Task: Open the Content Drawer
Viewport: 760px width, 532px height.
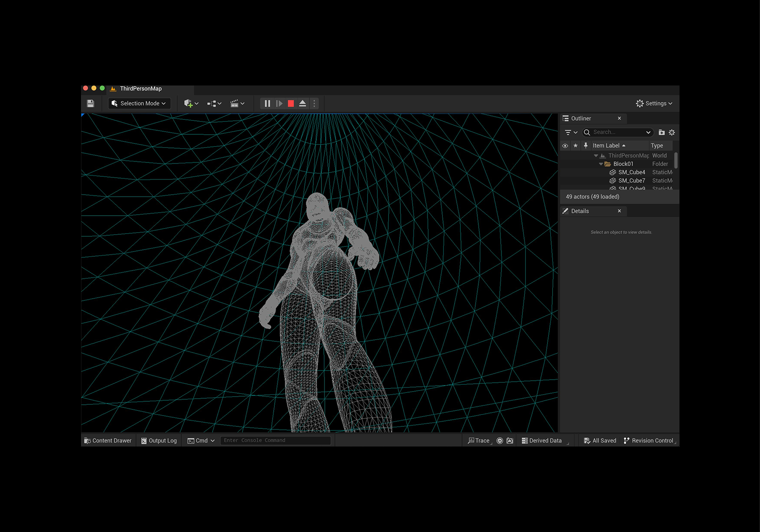Action: 108,440
